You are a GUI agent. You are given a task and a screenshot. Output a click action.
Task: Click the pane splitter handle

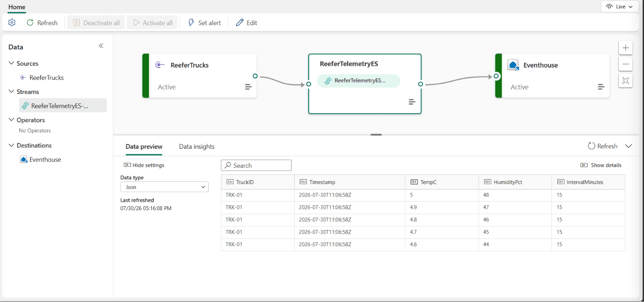(x=376, y=135)
